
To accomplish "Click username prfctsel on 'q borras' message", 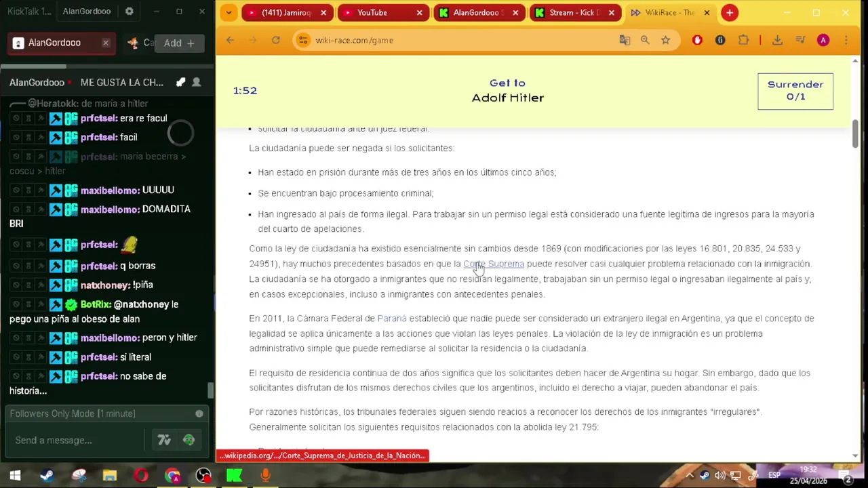I will click(x=99, y=266).
